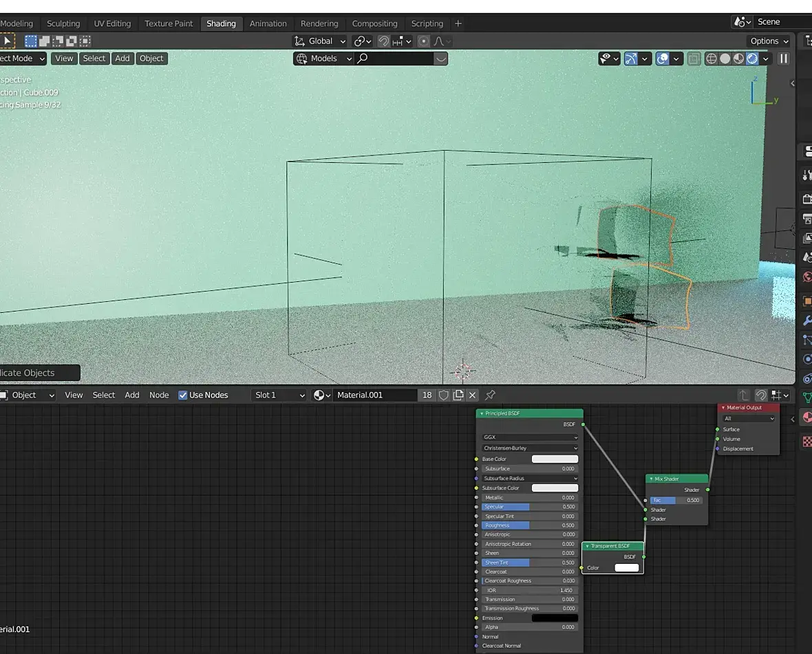This screenshot has width=812, height=654.
Task: Click the Base Color swatch on Principled BSDF
Action: [x=555, y=459]
